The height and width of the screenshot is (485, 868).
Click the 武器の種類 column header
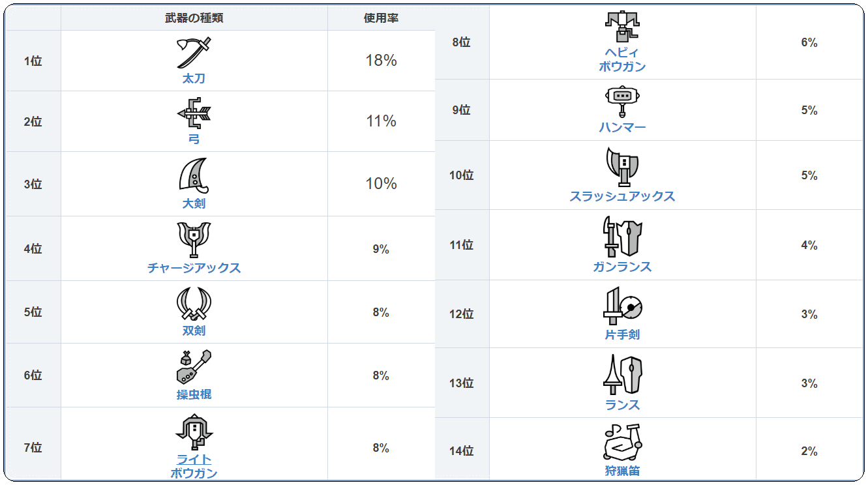[x=194, y=18]
